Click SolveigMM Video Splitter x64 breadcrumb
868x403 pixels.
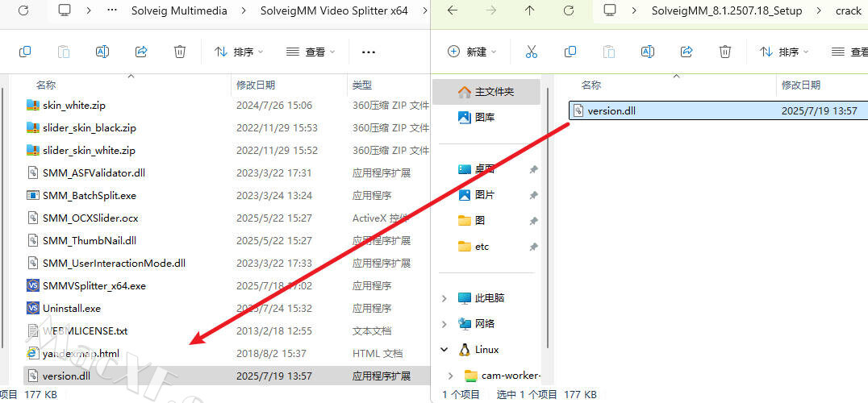click(x=334, y=10)
